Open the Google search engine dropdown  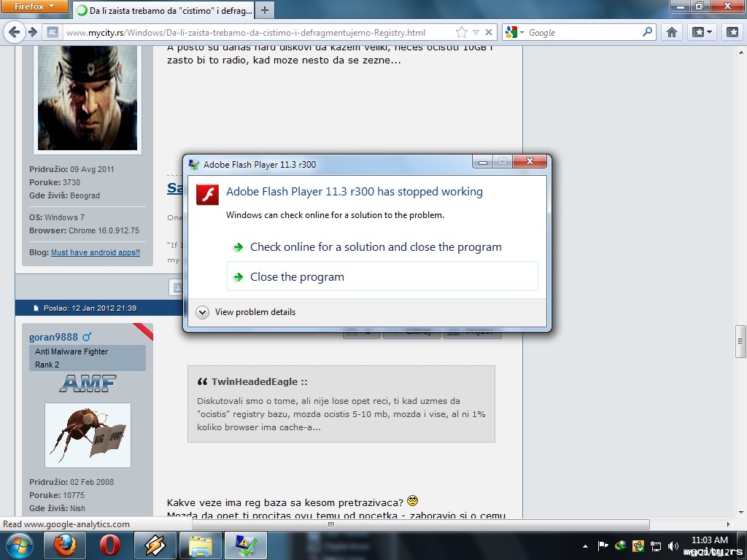pyautogui.click(x=514, y=32)
